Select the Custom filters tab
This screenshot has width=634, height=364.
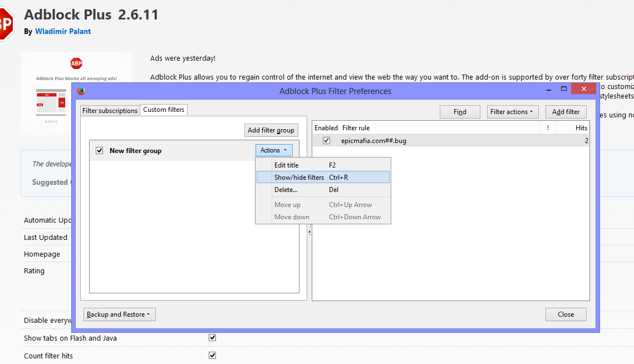point(164,110)
